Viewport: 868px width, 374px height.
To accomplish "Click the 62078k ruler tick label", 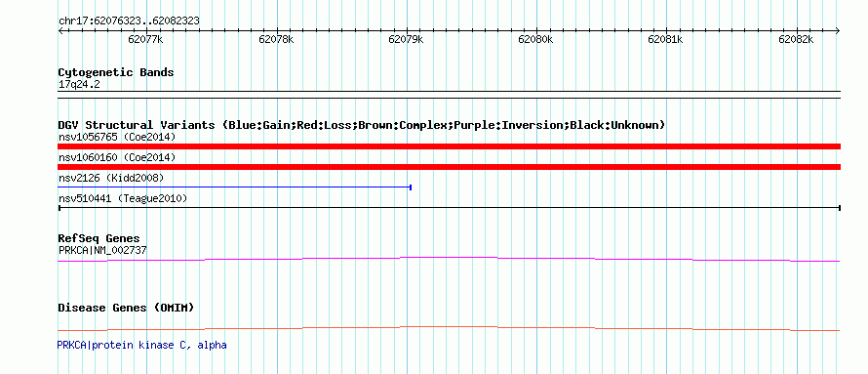I will click(276, 39).
